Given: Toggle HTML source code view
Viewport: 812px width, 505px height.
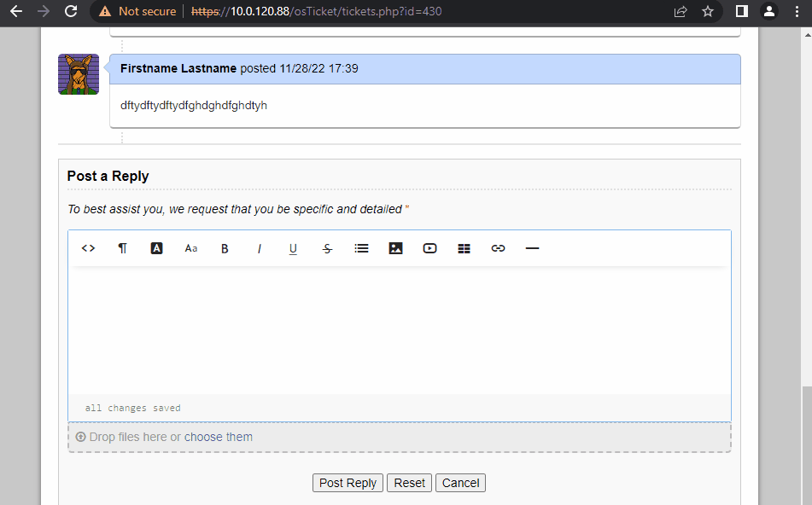Looking at the screenshot, I should (x=88, y=248).
